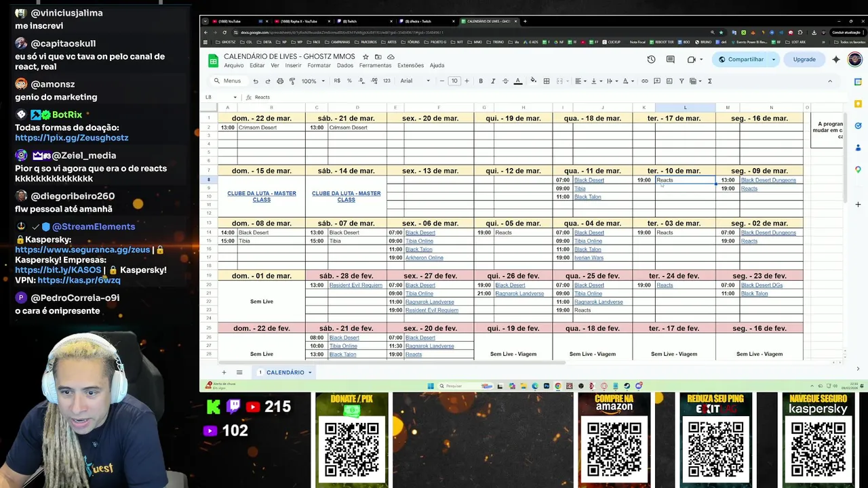
Task: Click the font size field
Action: click(454, 81)
